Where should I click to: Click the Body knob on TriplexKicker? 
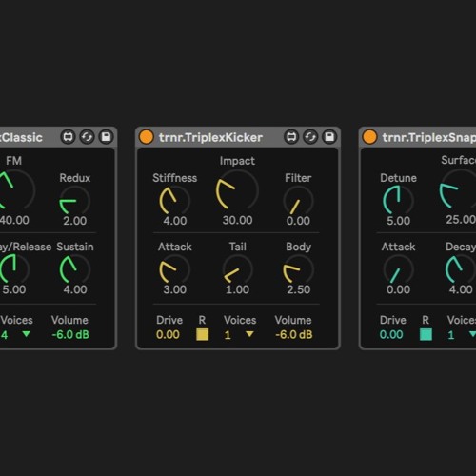[x=298, y=269]
